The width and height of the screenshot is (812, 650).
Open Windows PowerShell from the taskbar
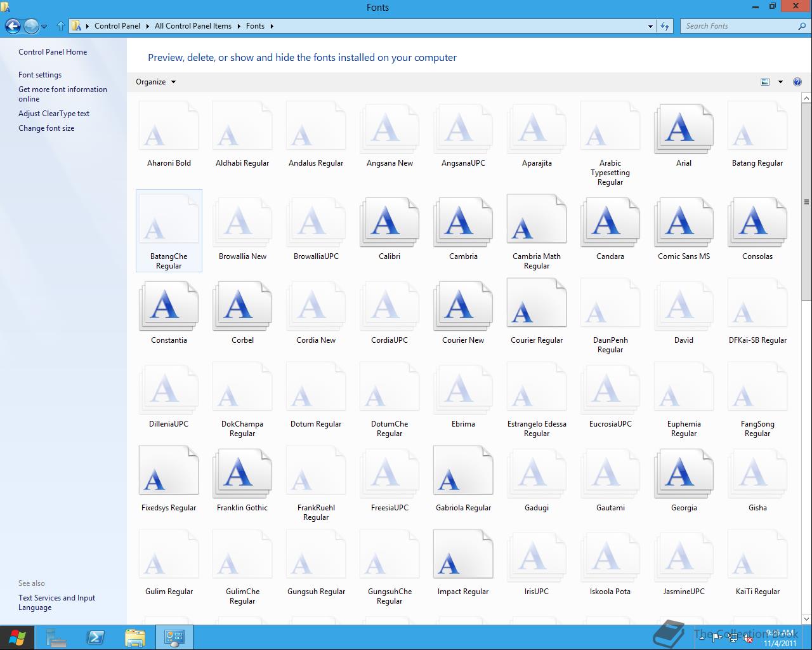[96, 637]
